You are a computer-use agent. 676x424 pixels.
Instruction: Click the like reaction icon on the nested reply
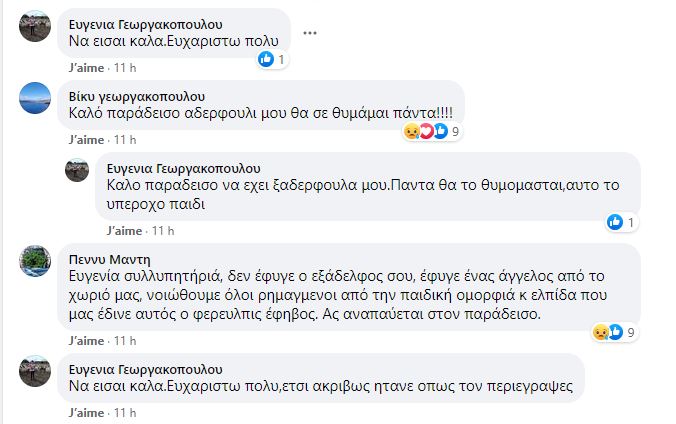(615, 221)
